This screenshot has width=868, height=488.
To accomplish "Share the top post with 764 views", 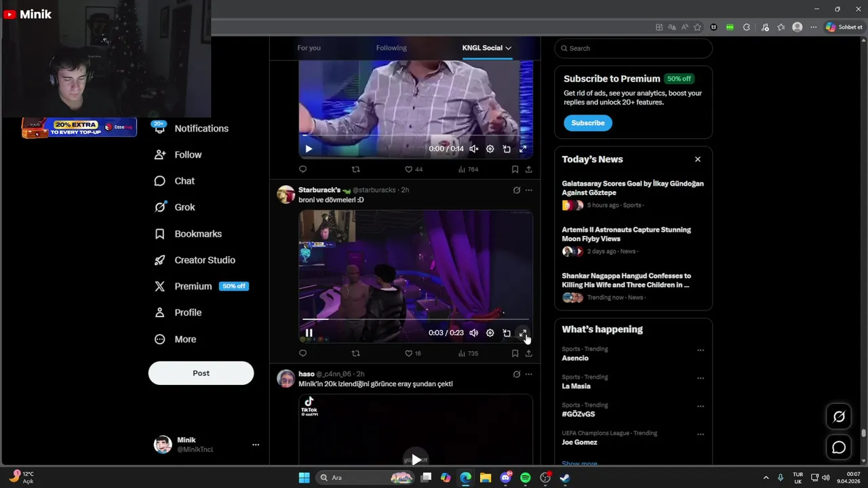I will point(528,169).
